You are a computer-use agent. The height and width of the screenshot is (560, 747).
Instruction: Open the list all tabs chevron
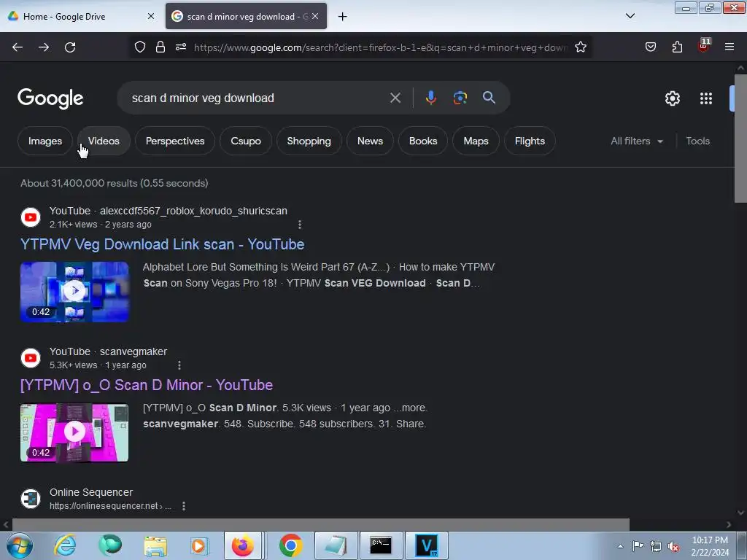(x=630, y=16)
